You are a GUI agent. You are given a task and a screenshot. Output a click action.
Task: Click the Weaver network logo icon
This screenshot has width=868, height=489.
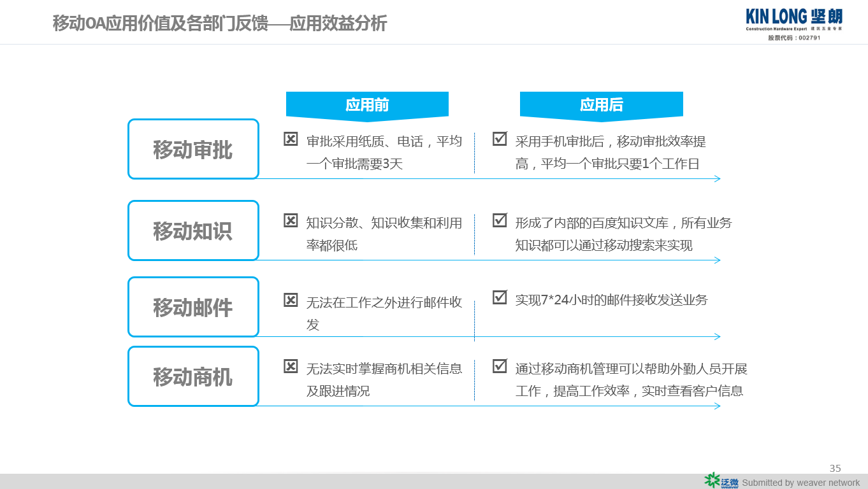click(x=721, y=481)
